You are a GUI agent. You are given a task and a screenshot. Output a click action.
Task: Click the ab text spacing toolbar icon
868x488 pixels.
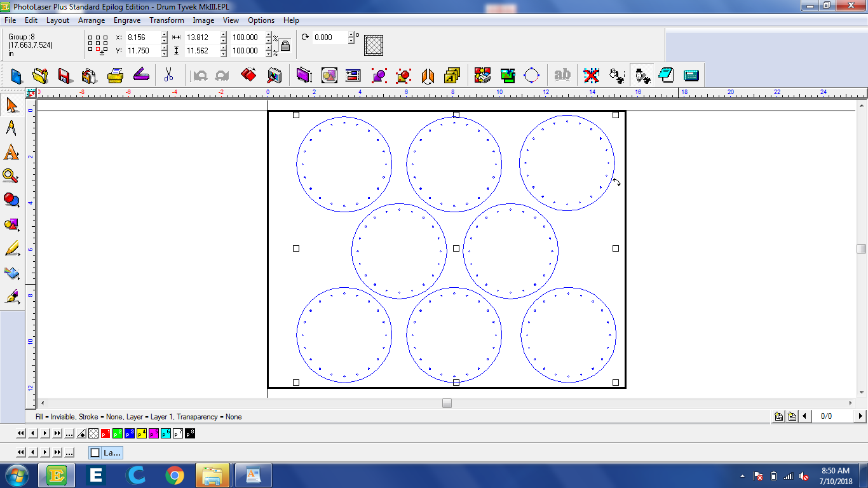click(x=564, y=76)
